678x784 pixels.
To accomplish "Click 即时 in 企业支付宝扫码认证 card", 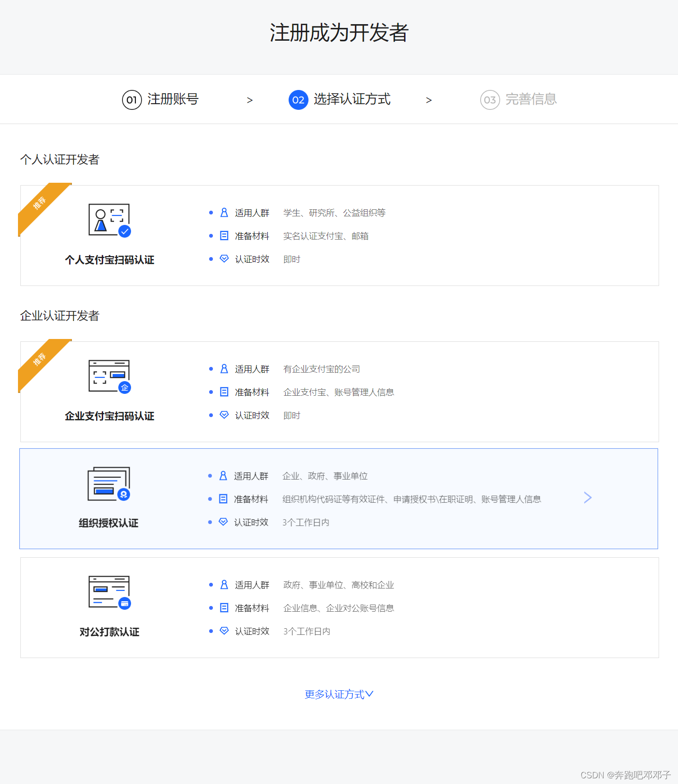I will click(292, 416).
